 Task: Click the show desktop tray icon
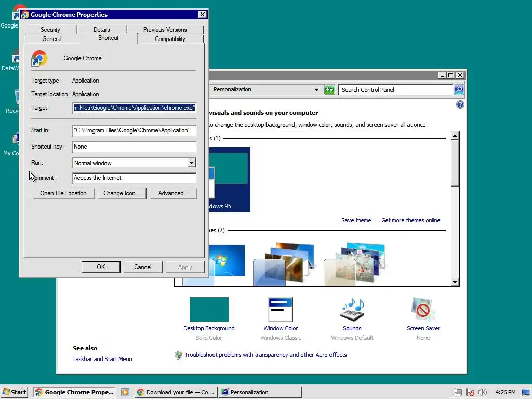point(526,393)
